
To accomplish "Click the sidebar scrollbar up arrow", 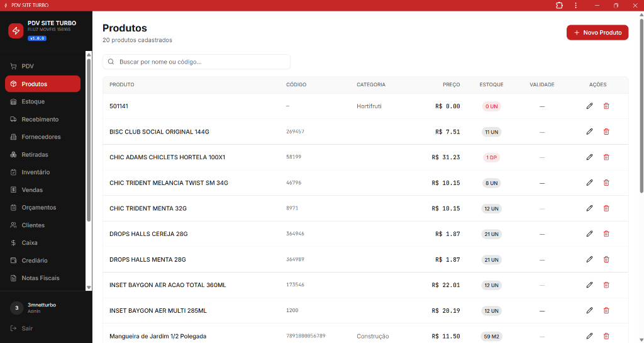I will pyautogui.click(x=89, y=55).
